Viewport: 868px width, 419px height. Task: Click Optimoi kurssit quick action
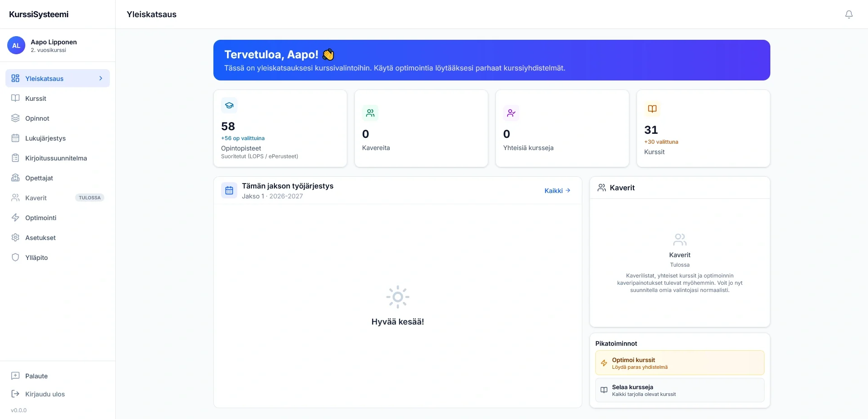coord(680,363)
